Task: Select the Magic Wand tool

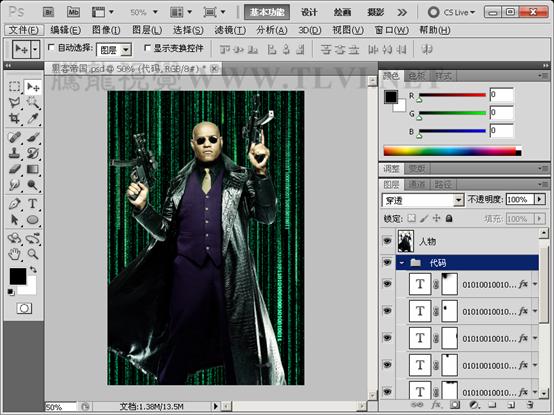Action: 33,102
